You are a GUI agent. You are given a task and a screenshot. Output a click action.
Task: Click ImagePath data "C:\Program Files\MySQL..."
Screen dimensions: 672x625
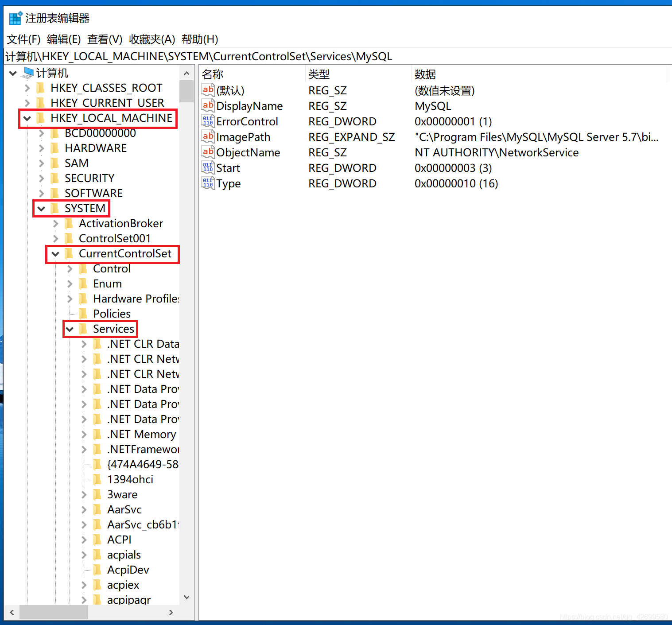pos(536,137)
